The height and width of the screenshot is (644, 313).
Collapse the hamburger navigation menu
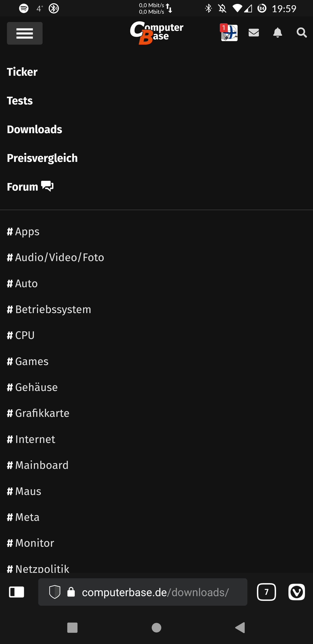pyautogui.click(x=25, y=33)
